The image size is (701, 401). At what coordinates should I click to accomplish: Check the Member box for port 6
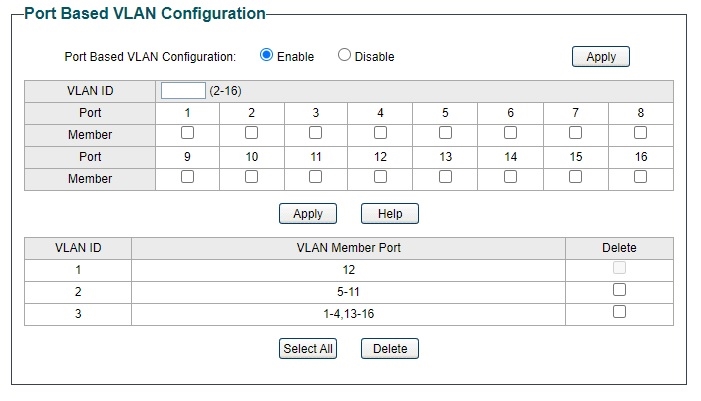click(x=510, y=133)
